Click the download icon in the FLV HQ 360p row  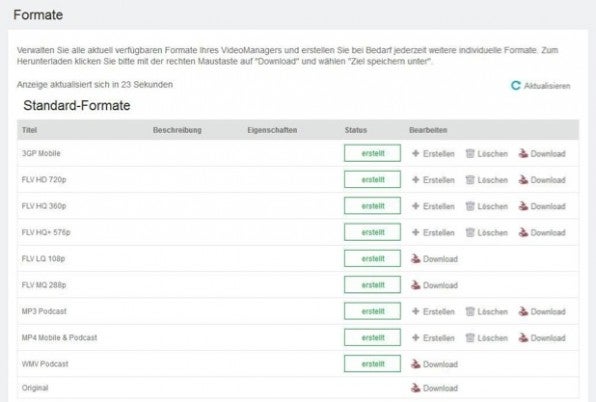[523, 206]
